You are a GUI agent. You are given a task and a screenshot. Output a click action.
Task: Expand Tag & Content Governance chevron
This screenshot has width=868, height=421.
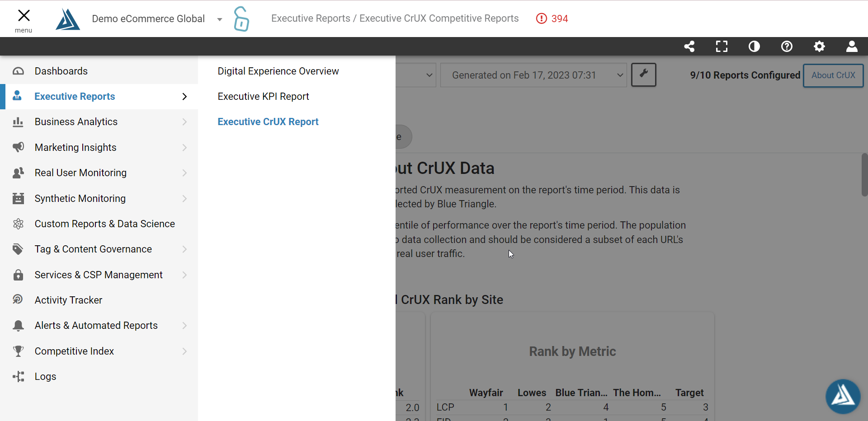[184, 249]
